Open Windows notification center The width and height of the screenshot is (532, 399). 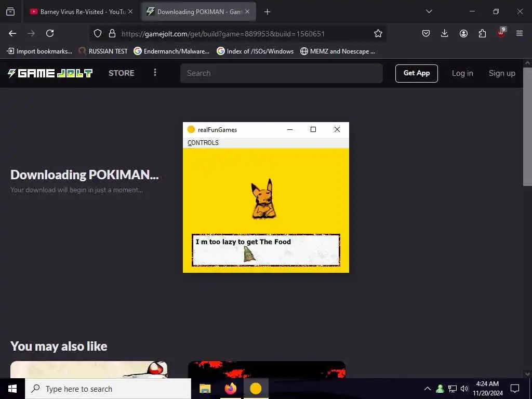coord(515,389)
